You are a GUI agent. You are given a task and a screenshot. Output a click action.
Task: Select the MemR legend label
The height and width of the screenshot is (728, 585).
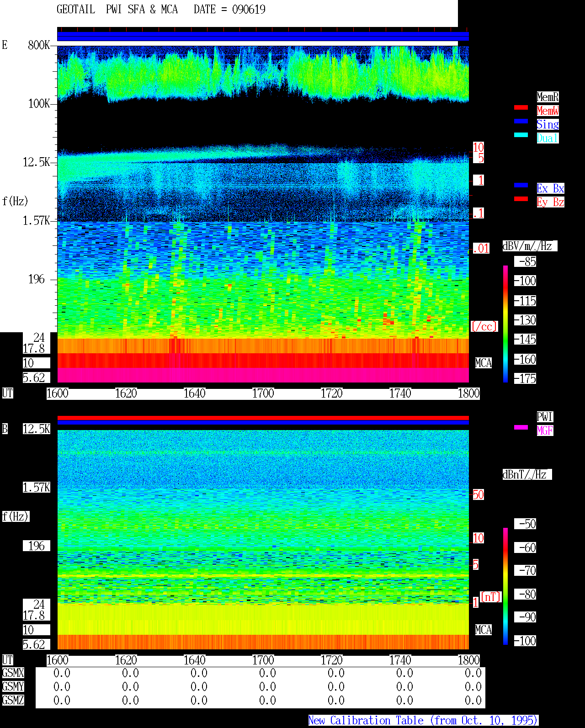(548, 97)
